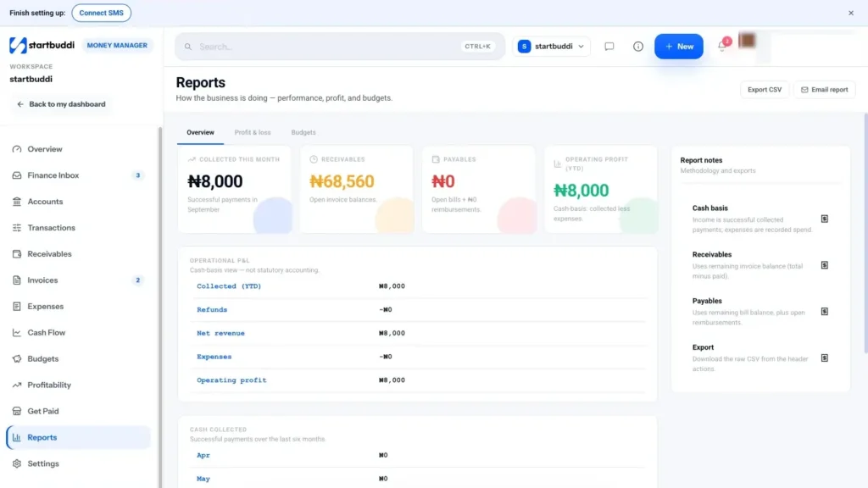Image resolution: width=868 pixels, height=488 pixels.
Task: Click the Payables ₦0 card
Action: point(479,189)
